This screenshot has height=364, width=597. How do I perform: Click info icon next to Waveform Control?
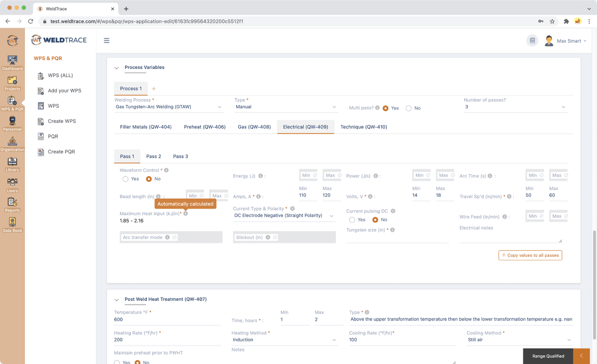pyautogui.click(x=166, y=170)
